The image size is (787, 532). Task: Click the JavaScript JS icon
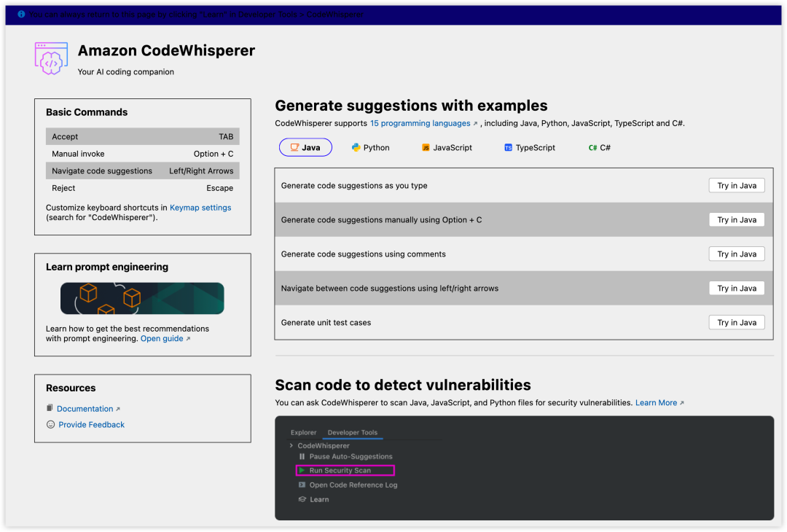pyautogui.click(x=426, y=147)
